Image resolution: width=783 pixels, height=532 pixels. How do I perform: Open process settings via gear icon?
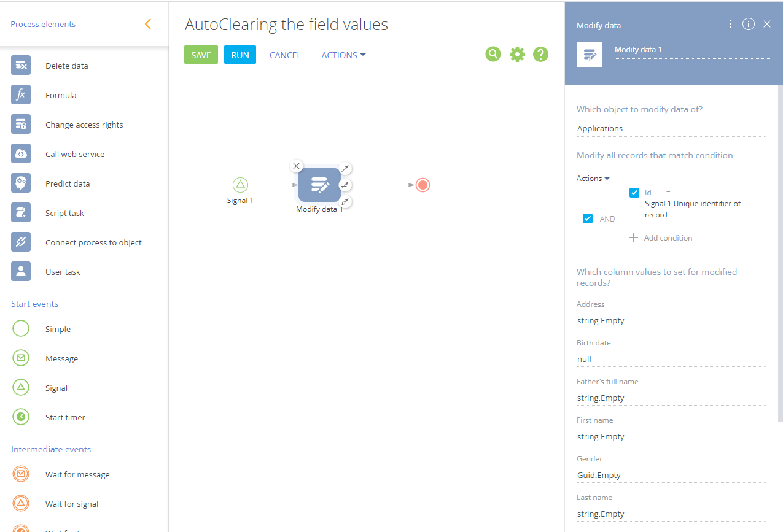click(517, 54)
